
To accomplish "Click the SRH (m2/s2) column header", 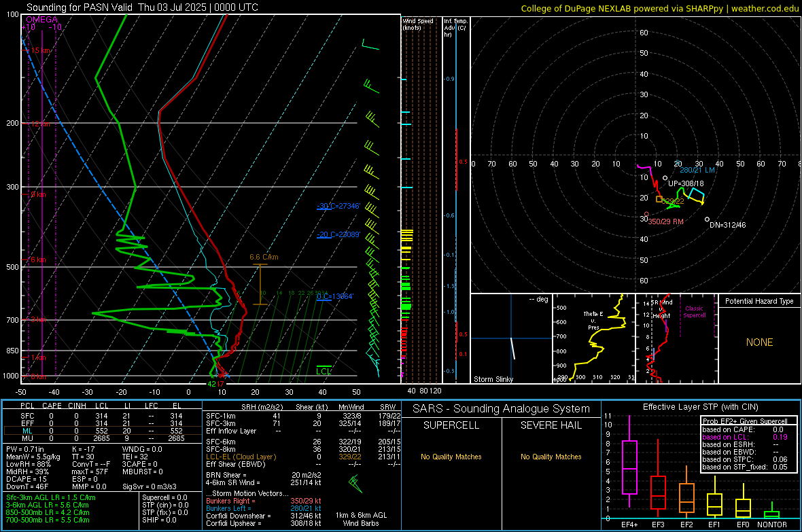I will [x=262, y=407].
